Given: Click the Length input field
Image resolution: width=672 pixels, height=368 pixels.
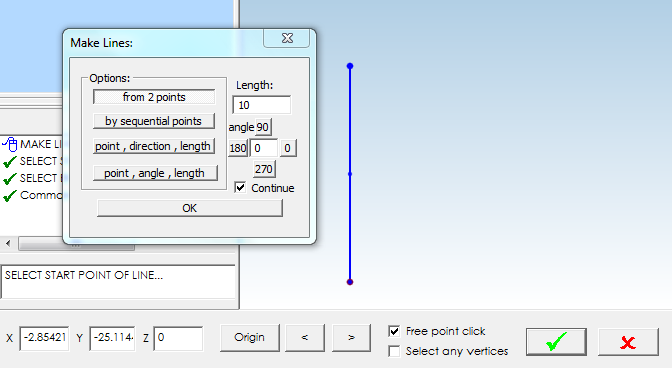Looking at the screenshot, I should tap(261, 105).
